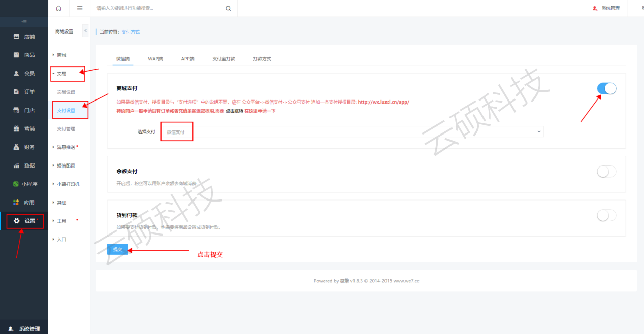Screen dimensions: 644x334
Task: Collapse the 交易 menu group
Action: 61,74
